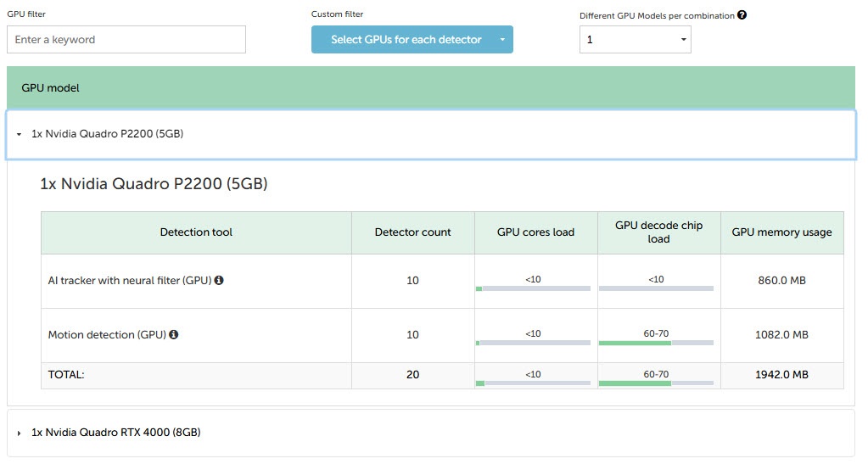Click info icon next to Motion detection
The height and width of the screenshot is (464, 868).
(x=174, y=335)
